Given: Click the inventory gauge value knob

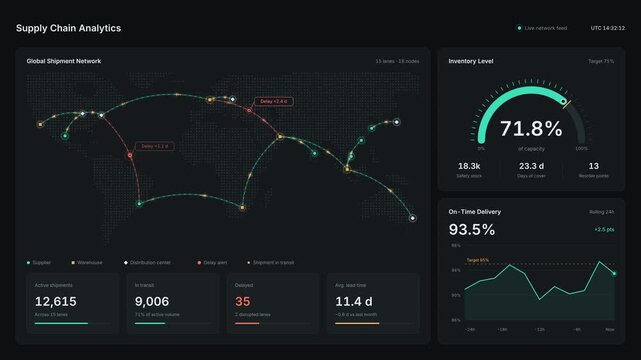Looking at the screenshot, I should [x=564, y=101].
